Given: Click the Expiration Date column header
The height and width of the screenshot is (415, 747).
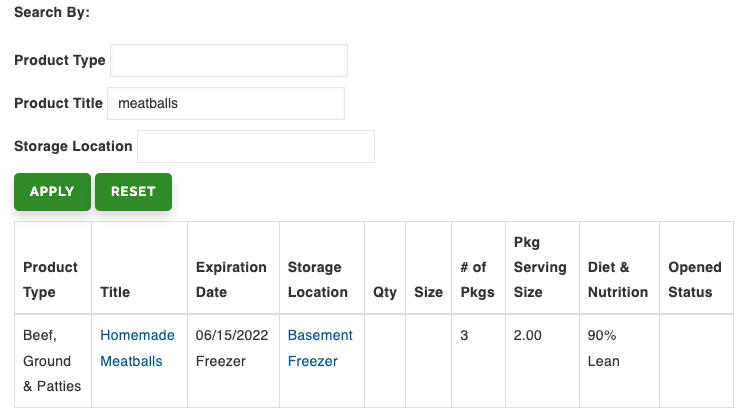Looking at the screenshot, I should (231, 280).
